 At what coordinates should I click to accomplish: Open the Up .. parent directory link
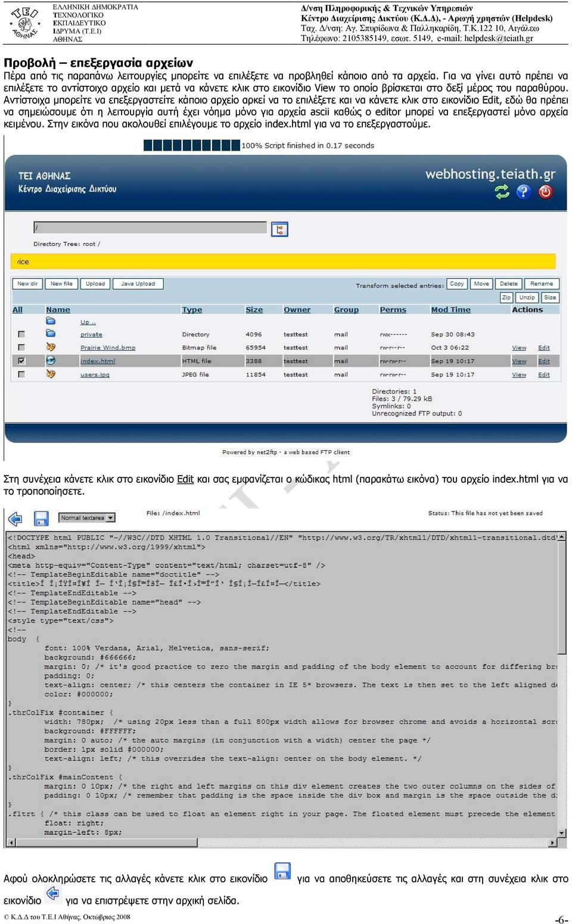tap(88, 322)
